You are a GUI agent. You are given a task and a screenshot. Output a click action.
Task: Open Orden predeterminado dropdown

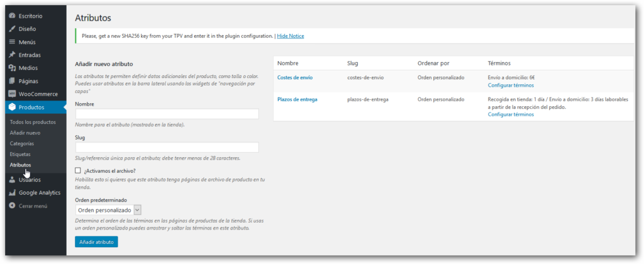(108, 210)
